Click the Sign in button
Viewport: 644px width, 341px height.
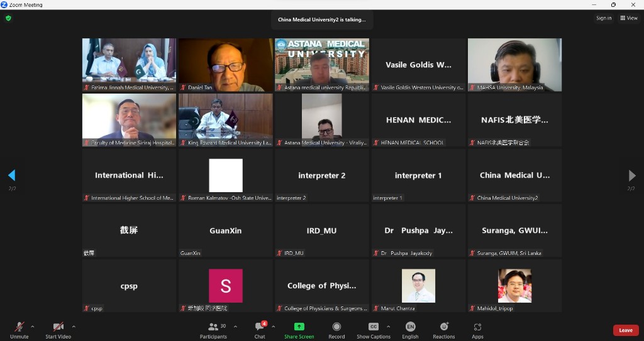coord(604,18)
